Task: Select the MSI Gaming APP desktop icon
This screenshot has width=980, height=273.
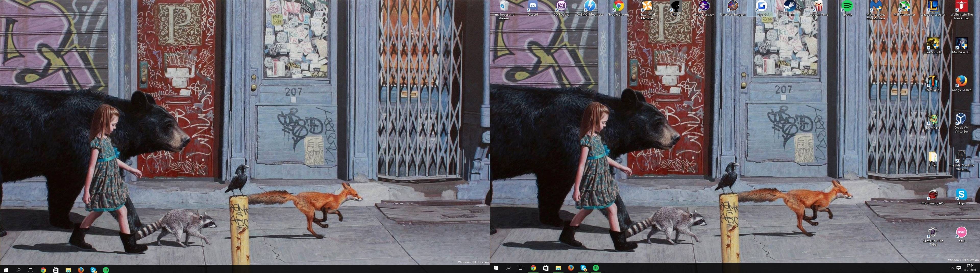Action: point(933,197)
